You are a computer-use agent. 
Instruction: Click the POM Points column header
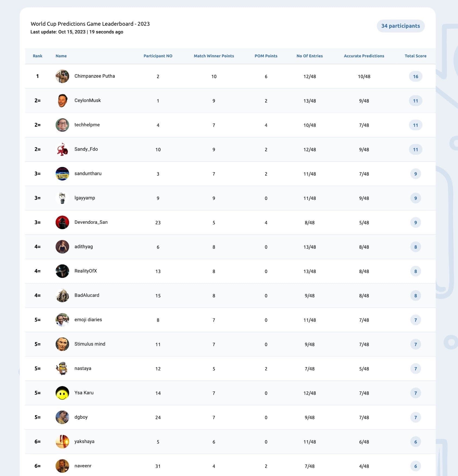click(266, 56)
